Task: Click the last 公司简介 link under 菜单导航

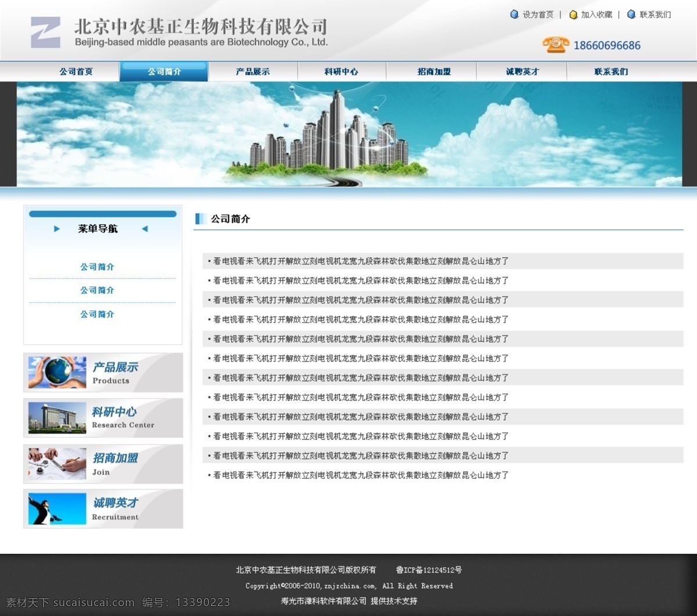Action: pyautogui.click(x=97, y=314)
